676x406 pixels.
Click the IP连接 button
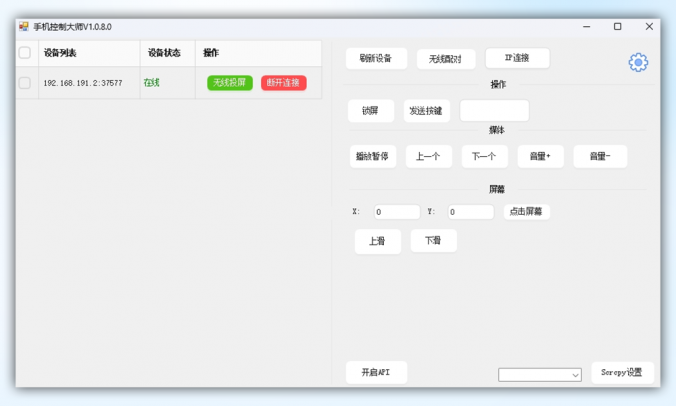[x=517, y=58]
